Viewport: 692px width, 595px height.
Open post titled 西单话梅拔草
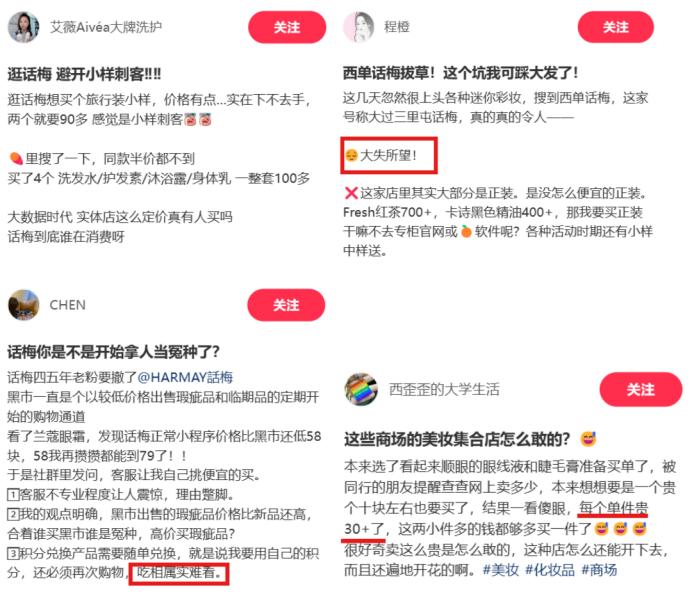point(460,73)
